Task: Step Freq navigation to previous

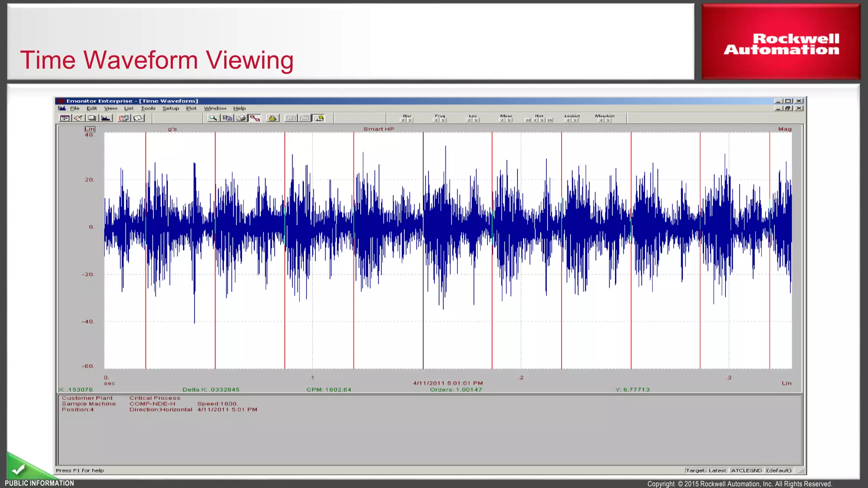Action: click(436, 120)
